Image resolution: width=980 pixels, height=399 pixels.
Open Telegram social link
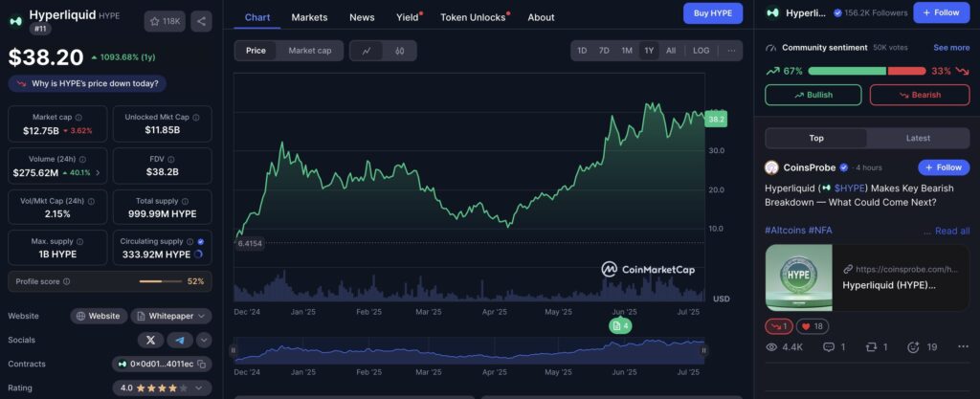(180, 340)
